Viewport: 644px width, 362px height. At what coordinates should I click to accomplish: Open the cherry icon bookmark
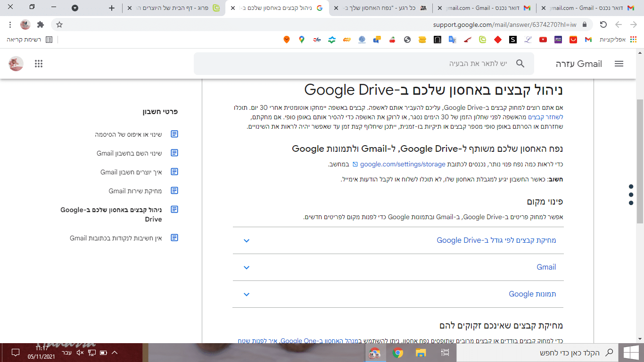point(392,40)
